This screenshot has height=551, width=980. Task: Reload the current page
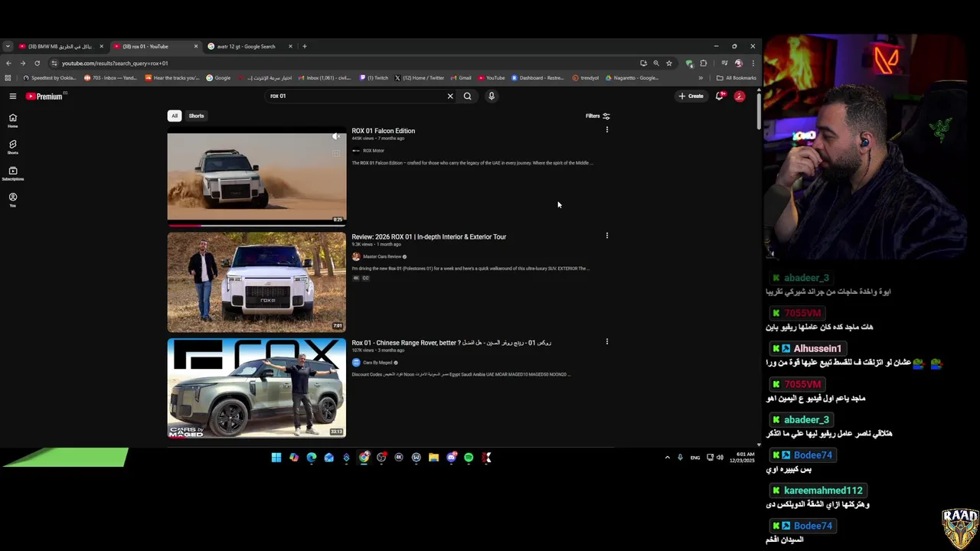[38, 64]
